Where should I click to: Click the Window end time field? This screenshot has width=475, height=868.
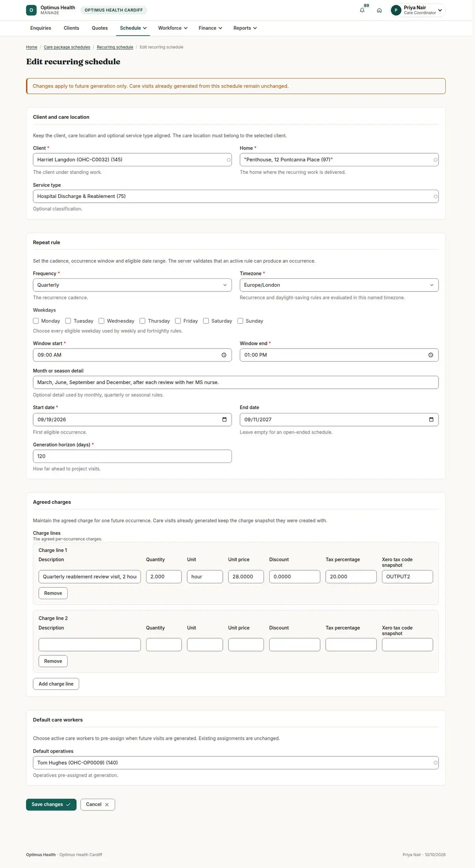[339, 355]
